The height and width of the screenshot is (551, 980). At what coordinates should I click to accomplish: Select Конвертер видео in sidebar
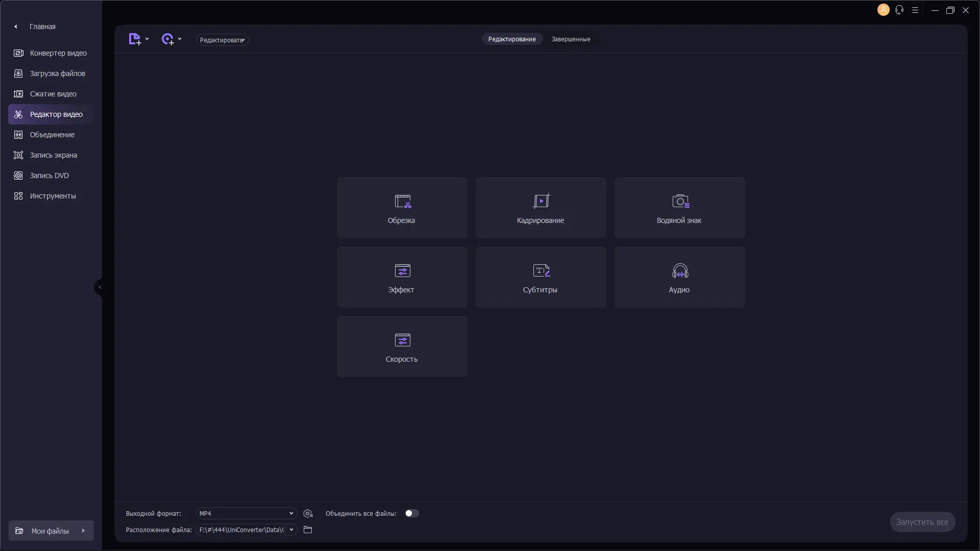pos(58,53)
